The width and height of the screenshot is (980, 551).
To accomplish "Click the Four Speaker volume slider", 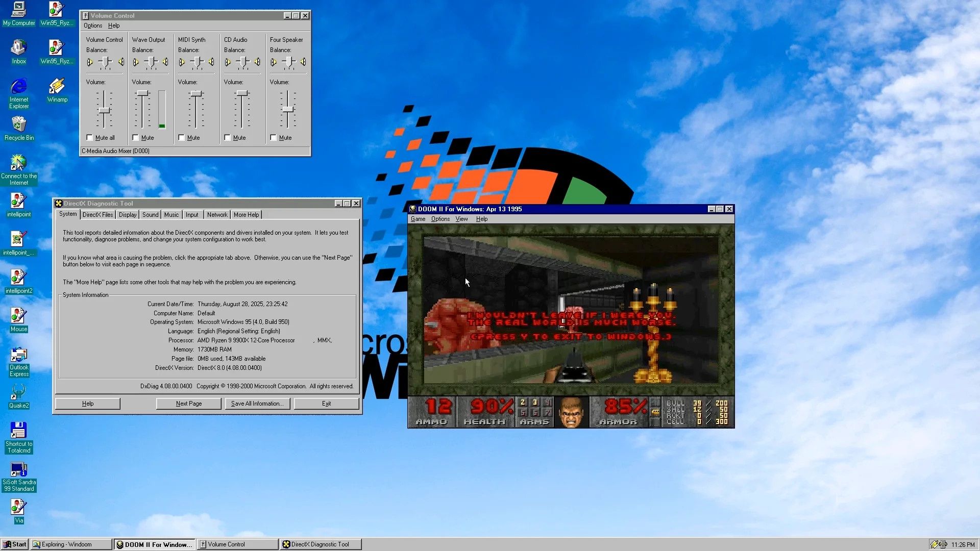I will (x=288, y=110).
